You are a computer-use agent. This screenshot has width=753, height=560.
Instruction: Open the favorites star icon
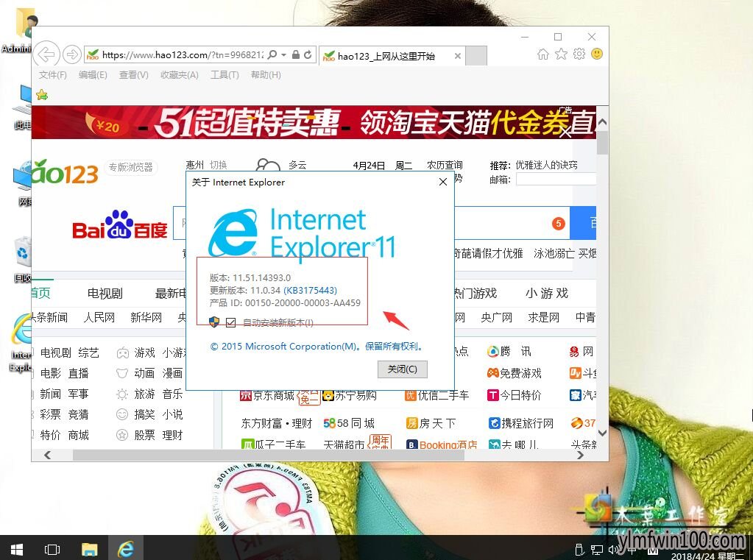[x=561, y=54]
